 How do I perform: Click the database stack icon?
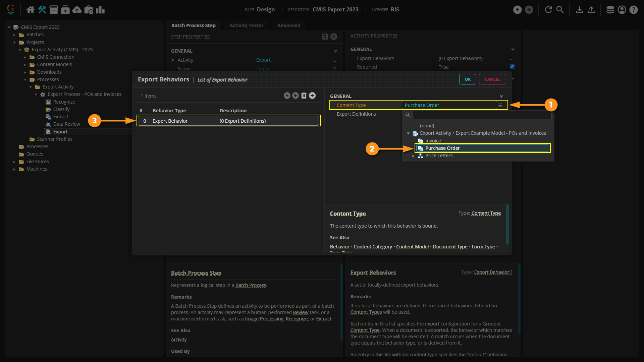pos(610,10)
